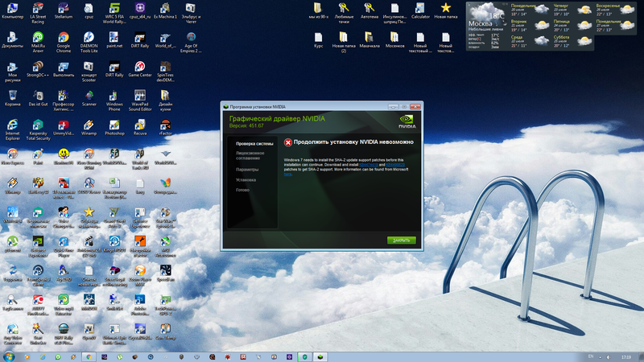This screenshot has width=644, height=362.
Task: Launch Internet Explorer from desktop
Action: click(12, 130)
